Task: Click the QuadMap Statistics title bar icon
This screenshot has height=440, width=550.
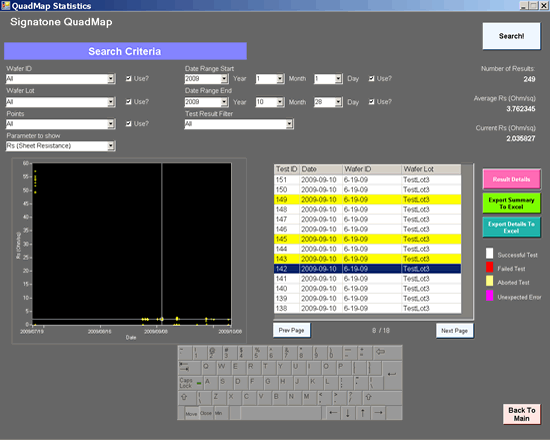Action: click(x=6, y=6)
